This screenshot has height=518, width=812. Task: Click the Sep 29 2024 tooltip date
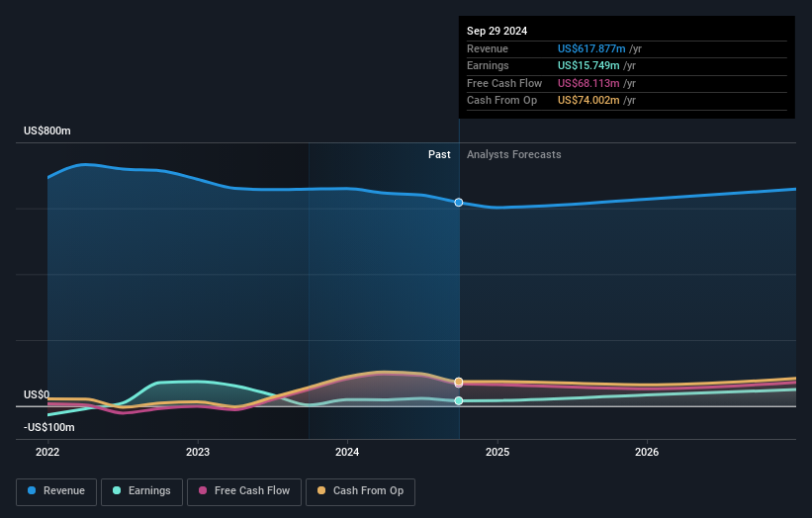[x=496, y=31]
